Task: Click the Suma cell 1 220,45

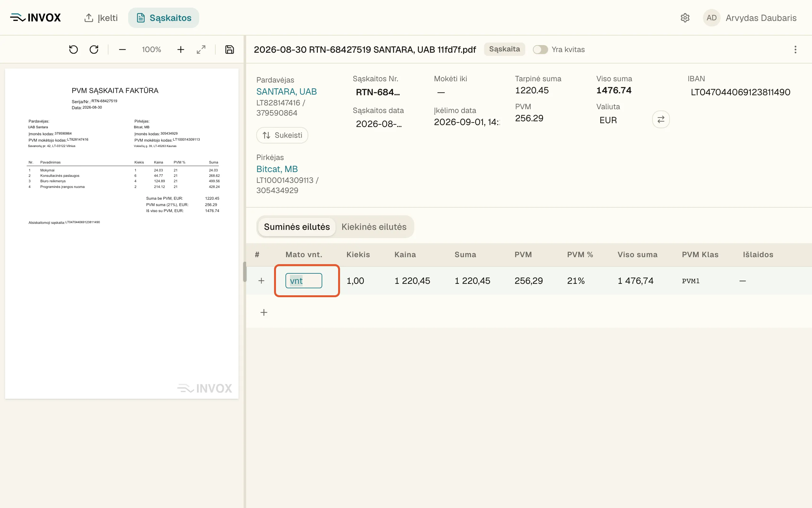Action: pyautogui.click(x=472, y=281)
